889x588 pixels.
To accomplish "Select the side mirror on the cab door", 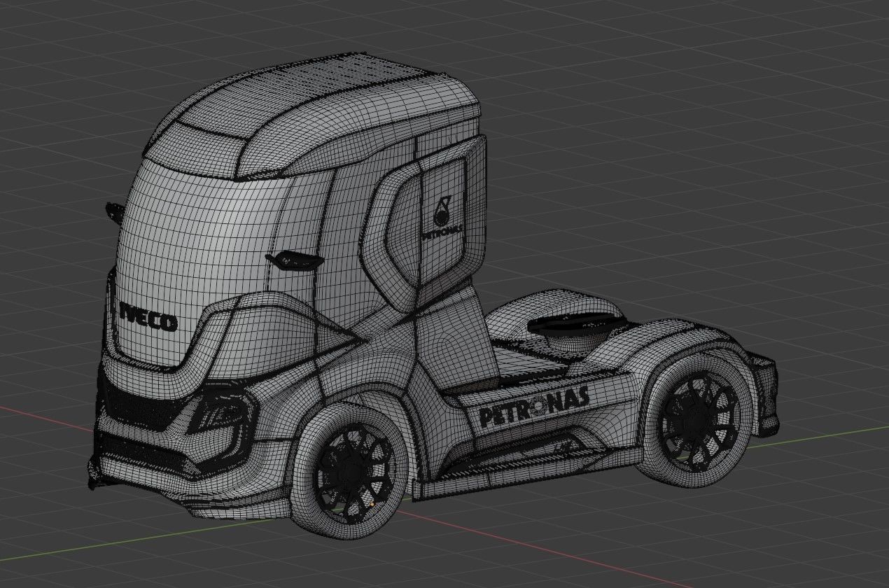I will click(x=294, y=260).
